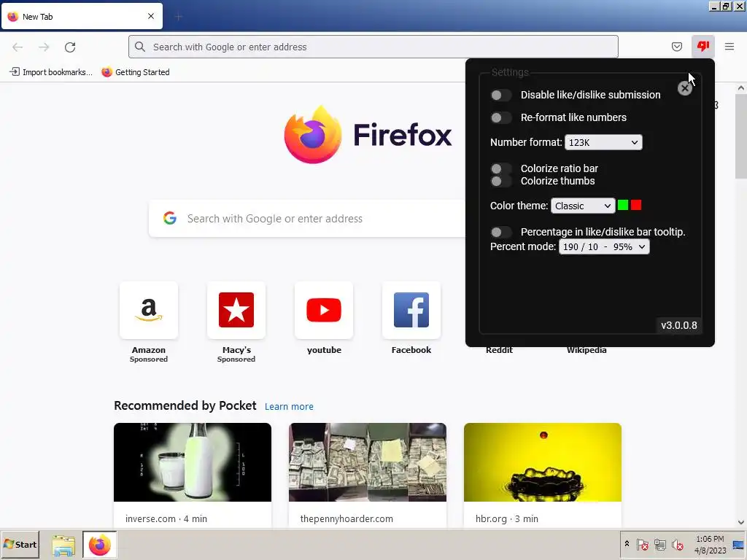This screenshot has width=747, height=560.
Task: Click the v3.0.0.8 version label
Action: [679, 325]
